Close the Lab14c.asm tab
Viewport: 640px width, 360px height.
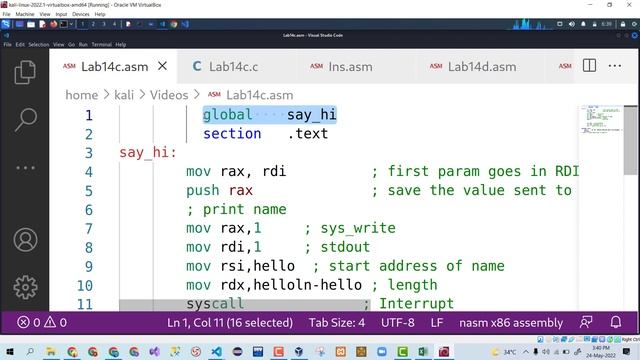tap(162, 66)
